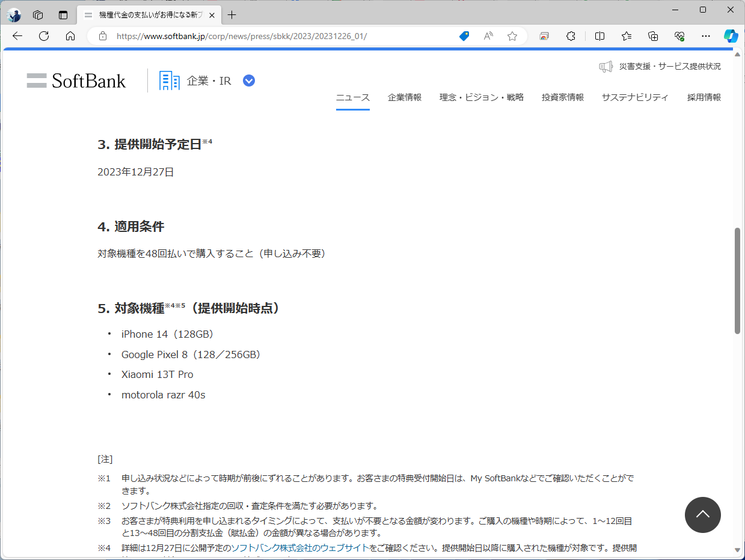Open browser Extensions puzzle icon

[571, 36]
